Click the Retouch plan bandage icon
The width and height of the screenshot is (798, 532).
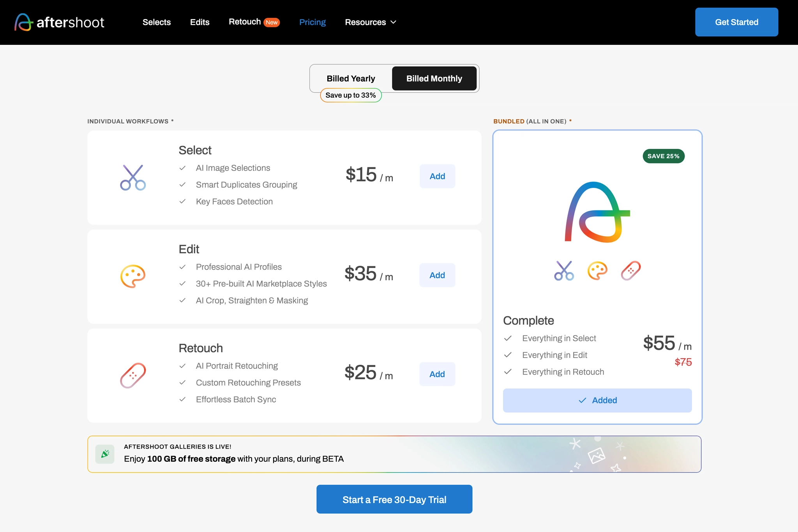click(x=133, y=375)
